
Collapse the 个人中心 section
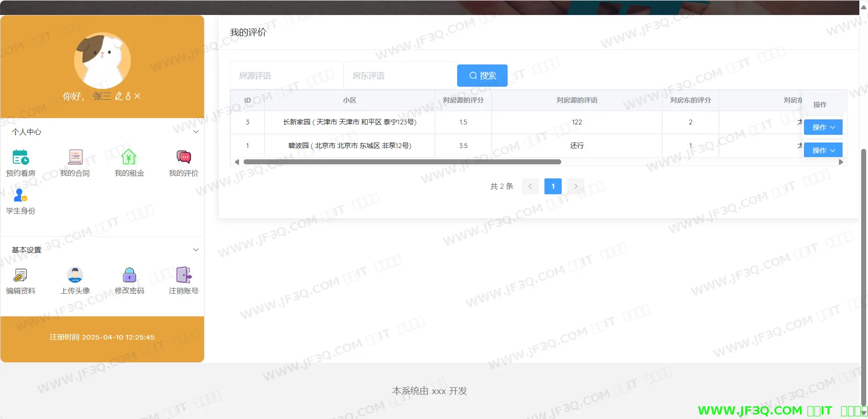pos(196,132)
